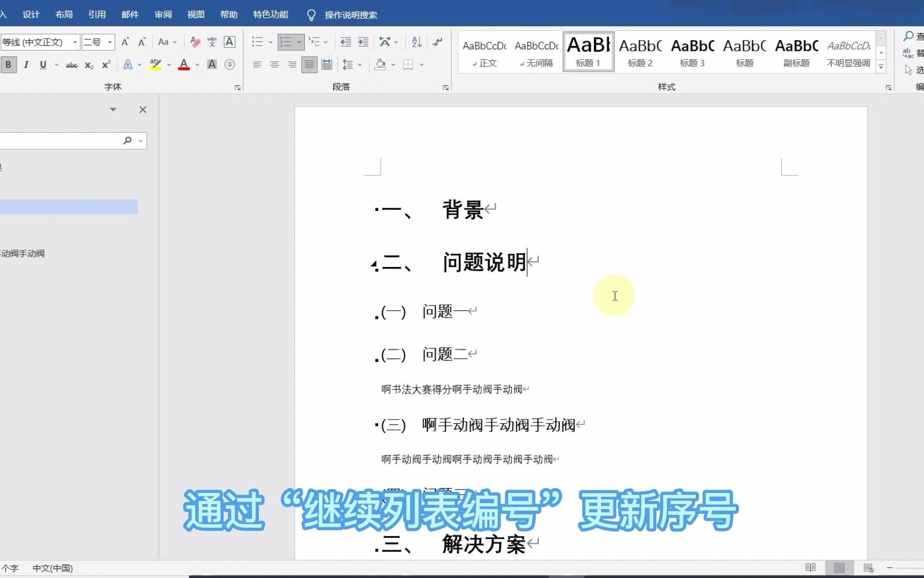Apply 无间隔 style
Viewport: 924px width, 578px height.
(536, 52)
